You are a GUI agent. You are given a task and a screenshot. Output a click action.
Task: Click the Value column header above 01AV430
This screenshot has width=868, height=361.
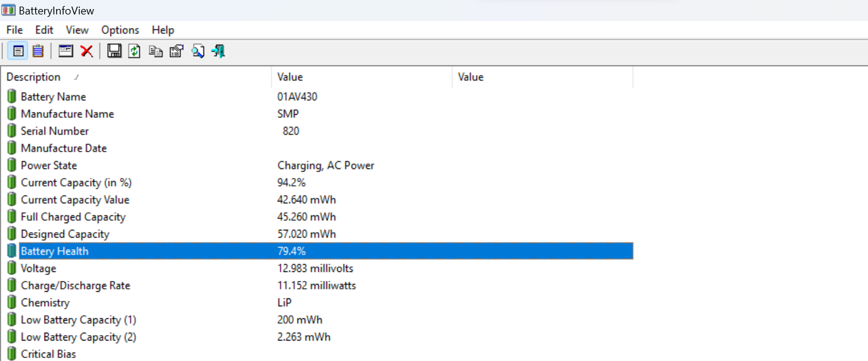(x=362, y=77)
